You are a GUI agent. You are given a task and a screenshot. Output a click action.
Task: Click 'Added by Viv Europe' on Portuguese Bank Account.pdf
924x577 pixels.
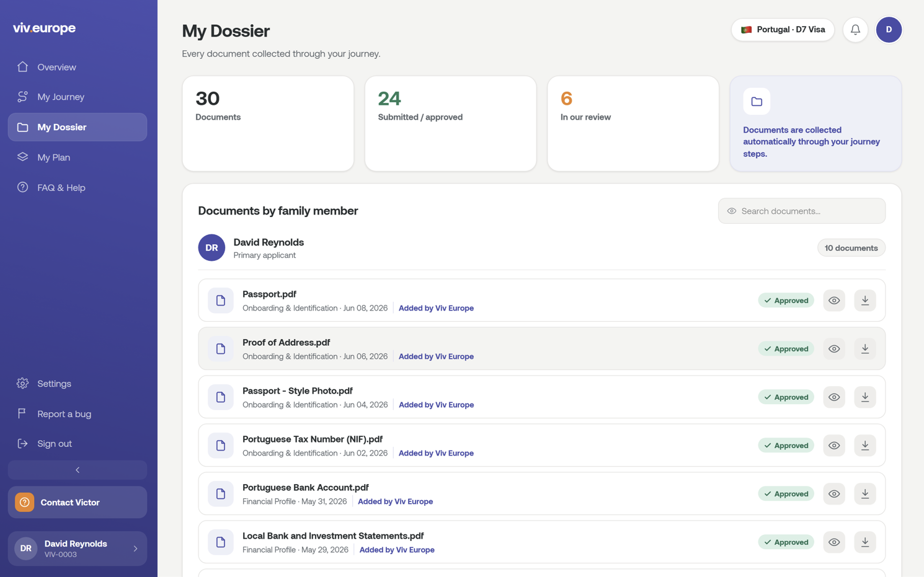[395, 501]
